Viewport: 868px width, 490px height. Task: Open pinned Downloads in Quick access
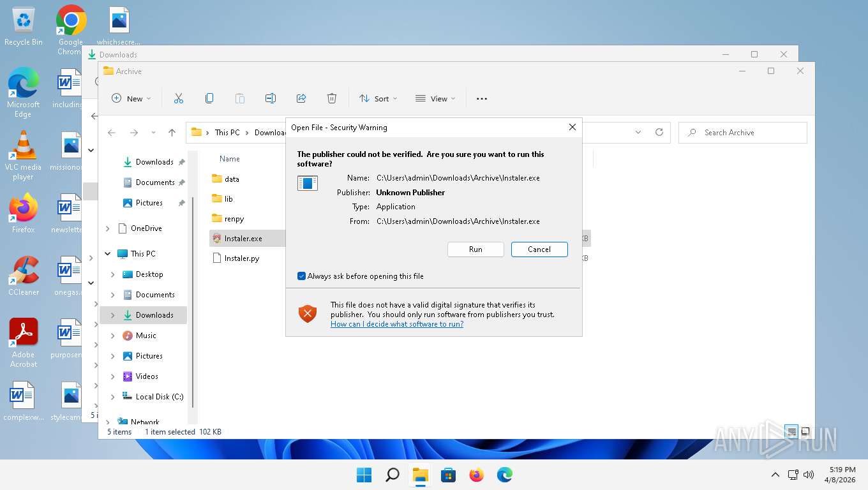click(x=154, y=162)
